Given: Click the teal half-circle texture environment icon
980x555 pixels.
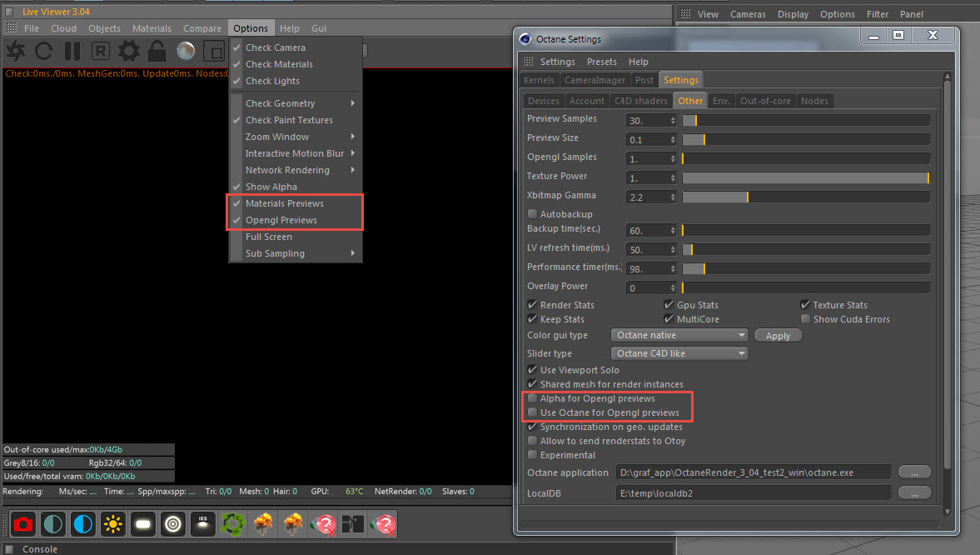Looking at the screenshot, I should 53,523.
